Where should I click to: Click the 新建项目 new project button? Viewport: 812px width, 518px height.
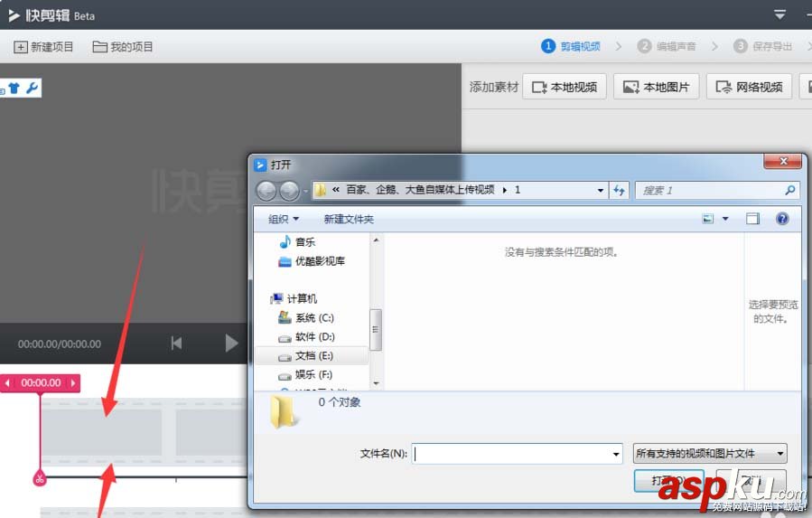(x=43, y=47)
